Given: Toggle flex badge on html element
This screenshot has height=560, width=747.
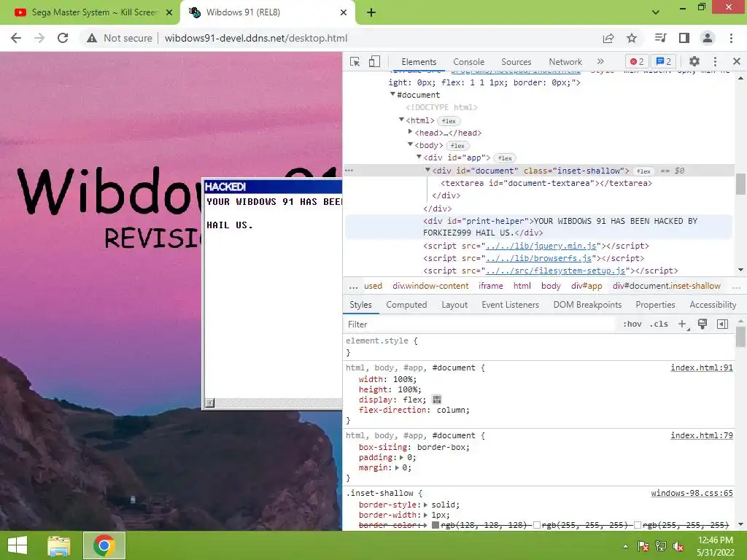Looking at the screenshot, I should (x=449, y=121).
